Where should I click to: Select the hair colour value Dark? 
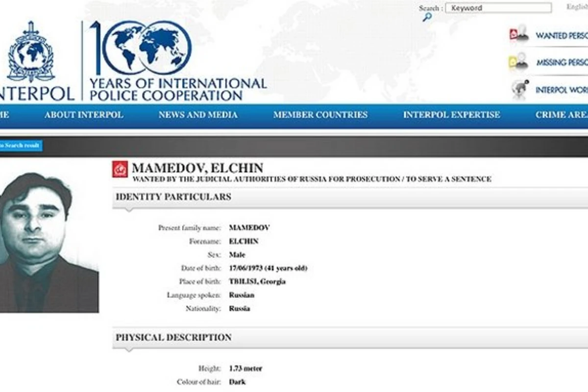(237, 382)
